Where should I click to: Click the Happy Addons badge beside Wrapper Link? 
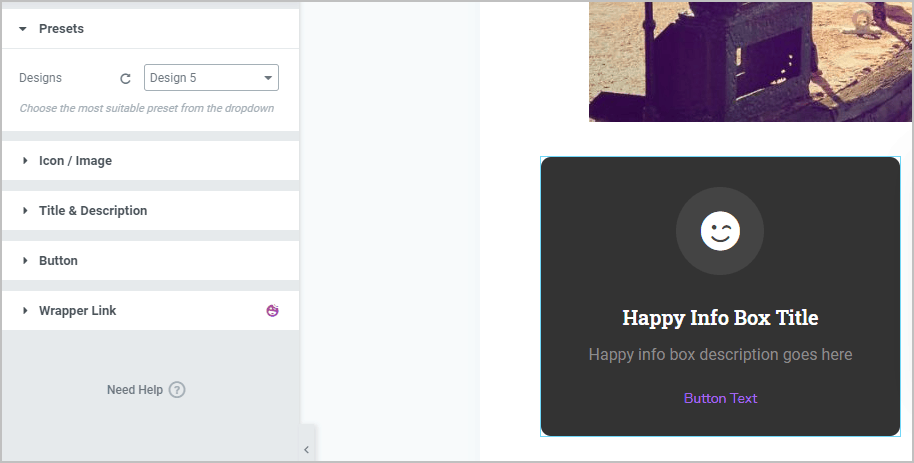(x=272, y=311)
